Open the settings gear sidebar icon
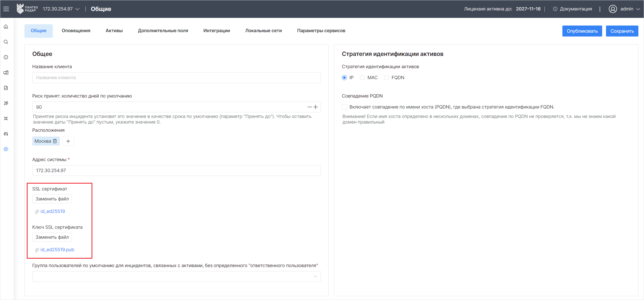This screenshot has height=300, width=644. [6, 149]
